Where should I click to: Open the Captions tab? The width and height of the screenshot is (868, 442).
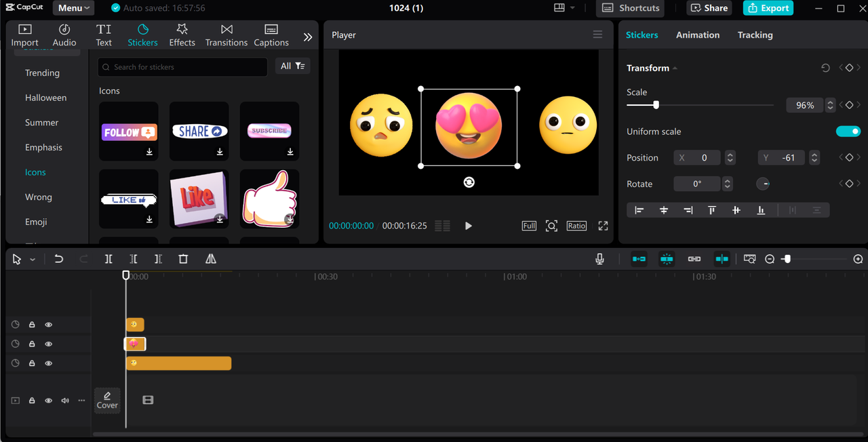click(x=271, y=35)
